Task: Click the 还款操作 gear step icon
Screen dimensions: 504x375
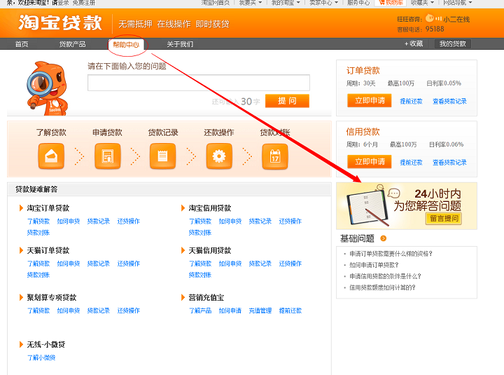Action: pyautogui.click(x=219, y=156)
